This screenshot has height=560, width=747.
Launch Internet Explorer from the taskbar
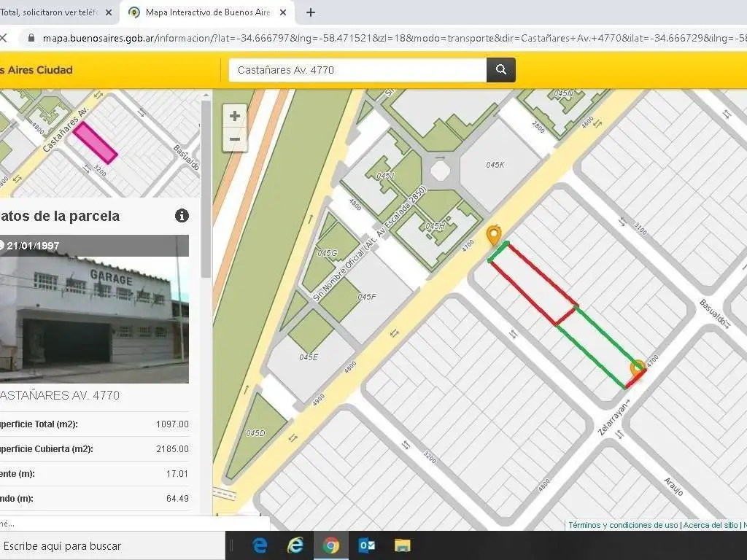295,545
